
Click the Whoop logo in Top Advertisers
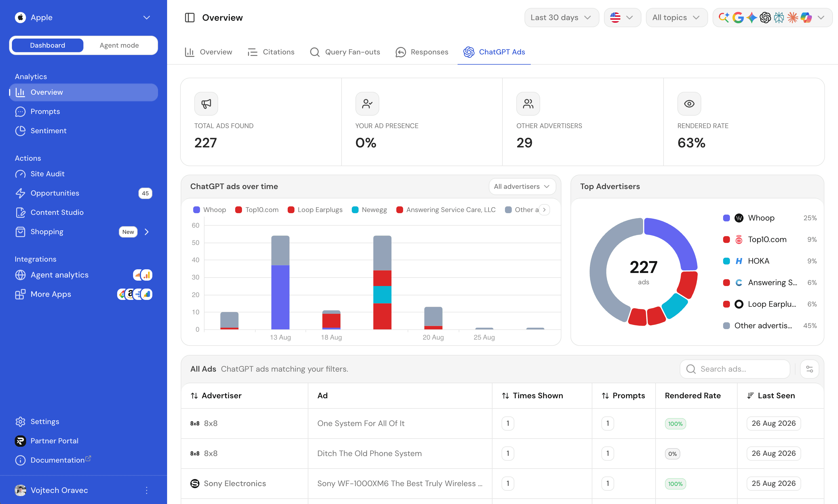(739, 218)
